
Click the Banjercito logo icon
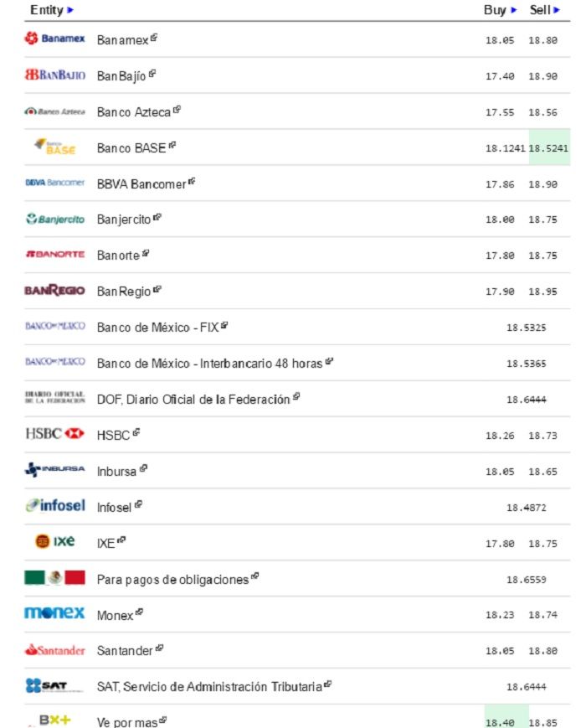click(x=54, y=219)
